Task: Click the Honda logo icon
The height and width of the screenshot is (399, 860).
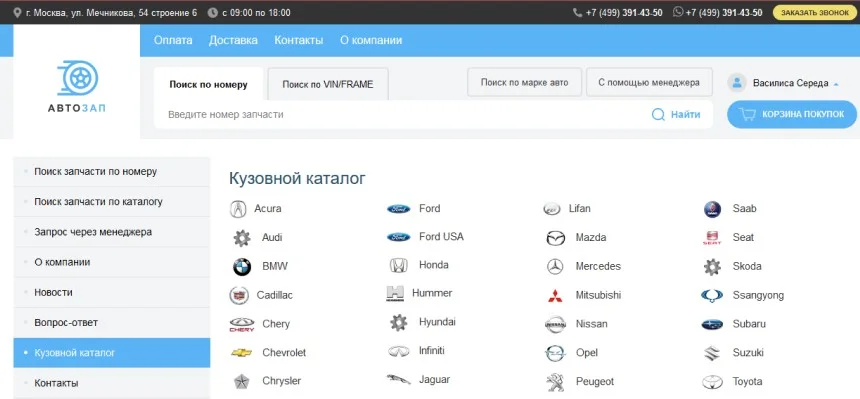Action: [399, 266]
